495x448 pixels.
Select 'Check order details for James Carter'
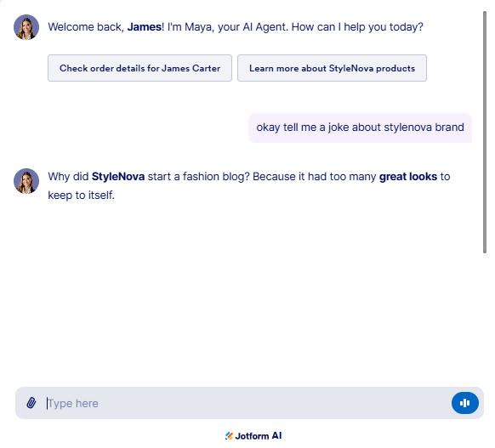[x=139, y=68]
